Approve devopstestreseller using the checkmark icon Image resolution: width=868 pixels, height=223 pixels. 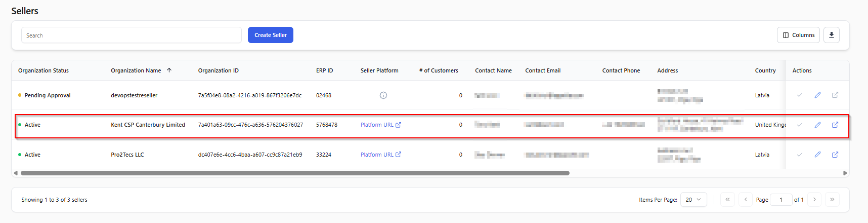800,95
